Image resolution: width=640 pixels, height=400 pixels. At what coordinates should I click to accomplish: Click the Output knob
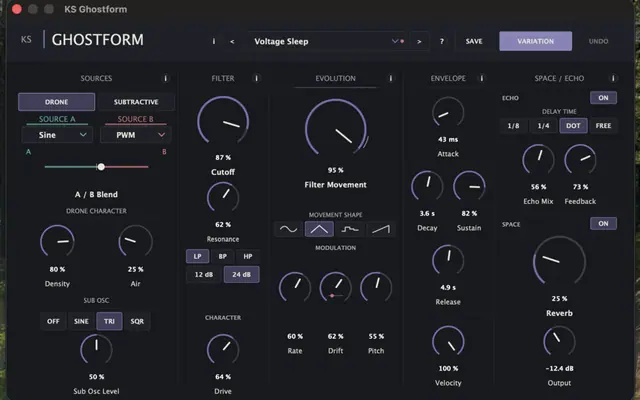point(559,341)
